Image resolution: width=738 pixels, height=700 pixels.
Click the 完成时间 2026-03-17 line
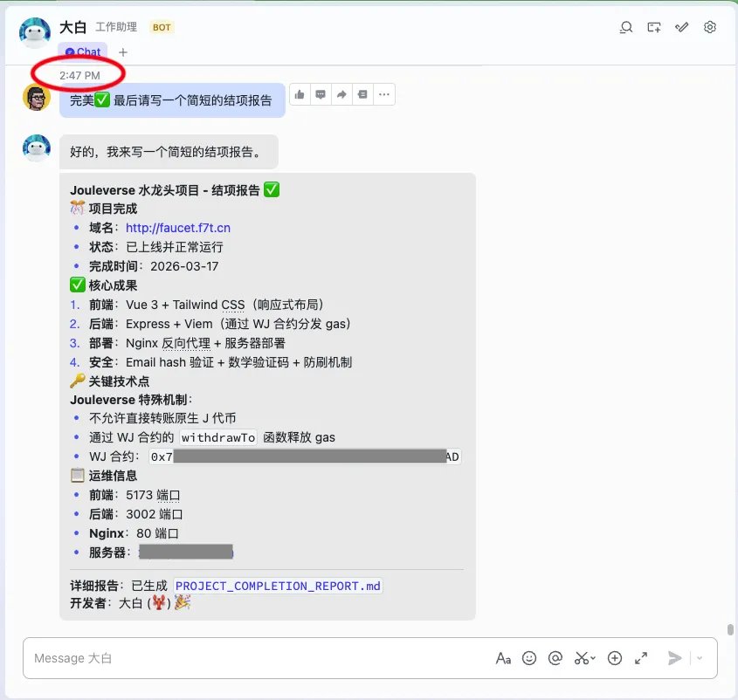click(154, 266)
